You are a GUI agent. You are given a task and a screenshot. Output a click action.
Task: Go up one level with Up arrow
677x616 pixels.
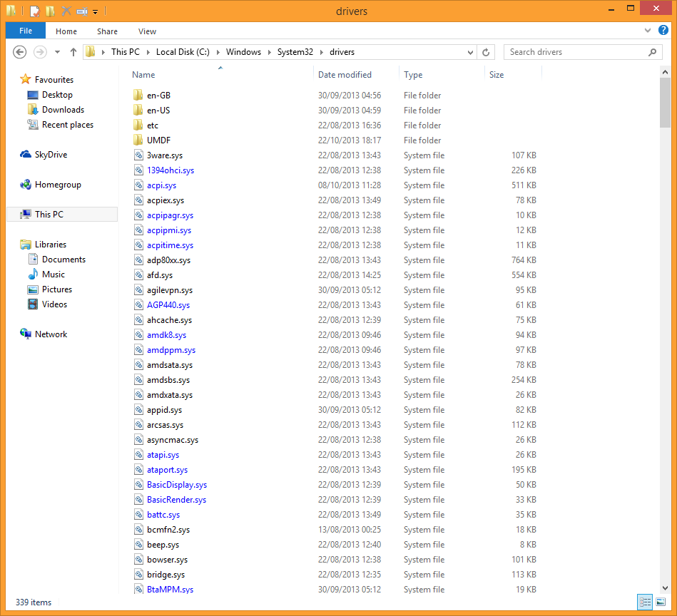[x=73, y=52]
